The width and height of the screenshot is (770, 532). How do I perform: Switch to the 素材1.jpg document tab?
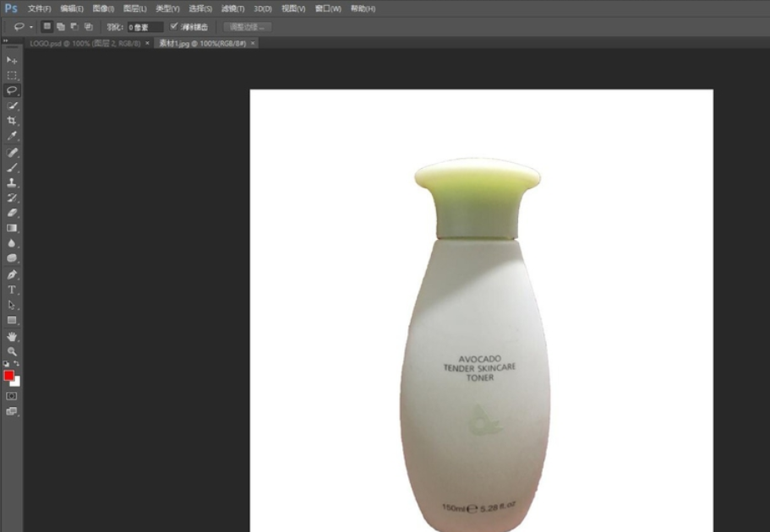point(202,43)
